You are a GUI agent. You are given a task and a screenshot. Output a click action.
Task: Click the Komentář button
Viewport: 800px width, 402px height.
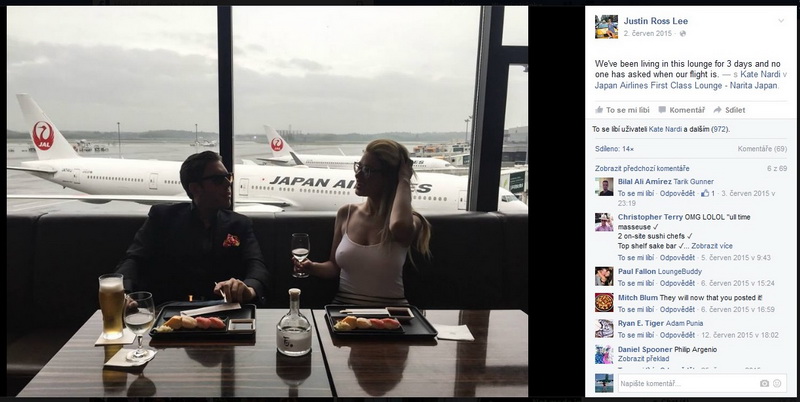tap(682, 110)
